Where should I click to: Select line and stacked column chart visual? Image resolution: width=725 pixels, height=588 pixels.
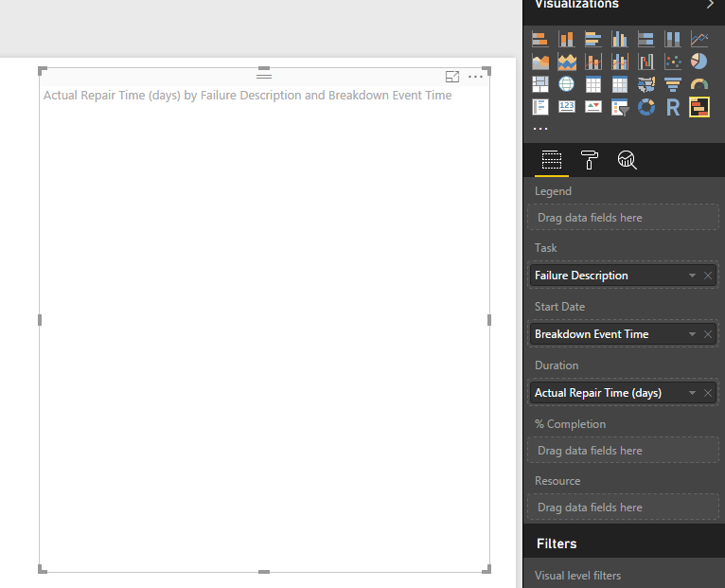pyautogui.click(x=593, y=62)
